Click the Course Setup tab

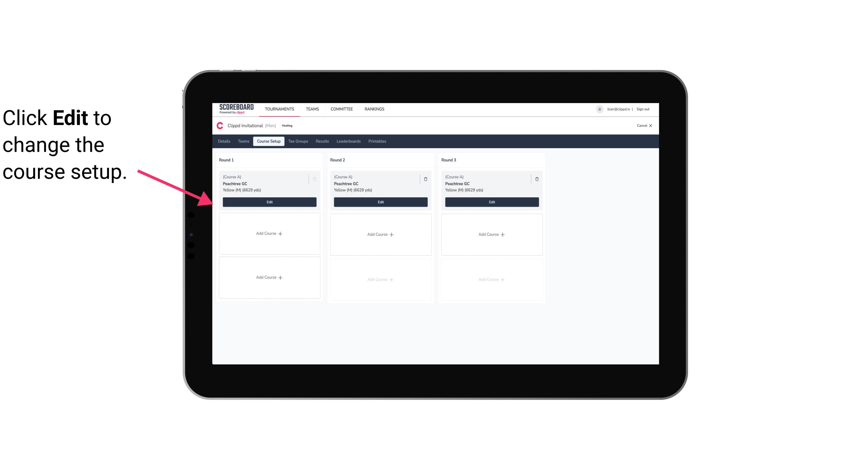tap(268, 141)
